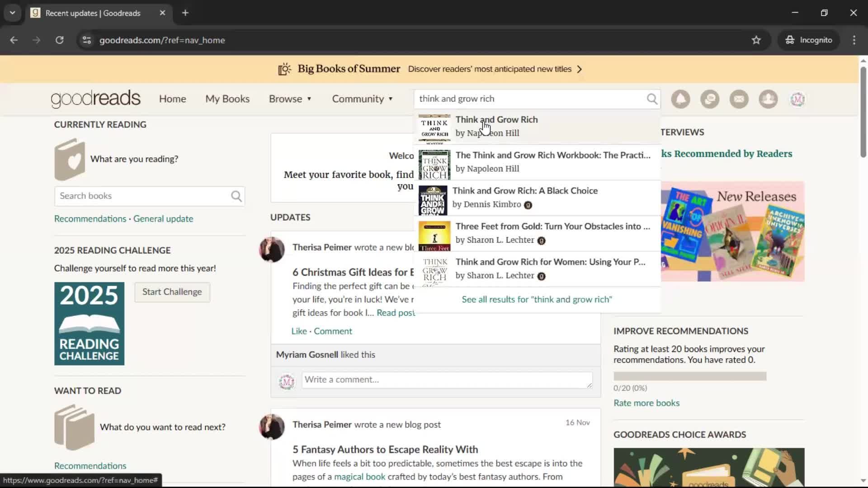Open the friends icon
The height and width of the screenshot is (488, 868).
tap(768, 99)
